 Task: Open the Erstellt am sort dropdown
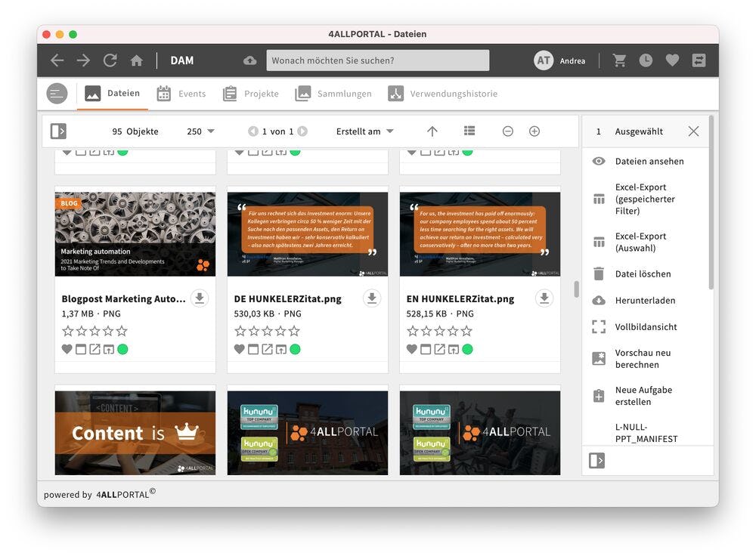click(365, 131)
